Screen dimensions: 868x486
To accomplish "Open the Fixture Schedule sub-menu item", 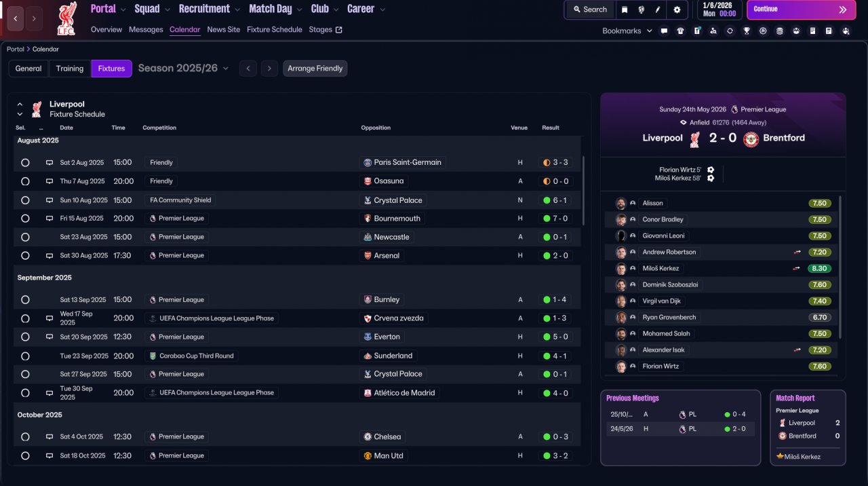I will point(275,30).
